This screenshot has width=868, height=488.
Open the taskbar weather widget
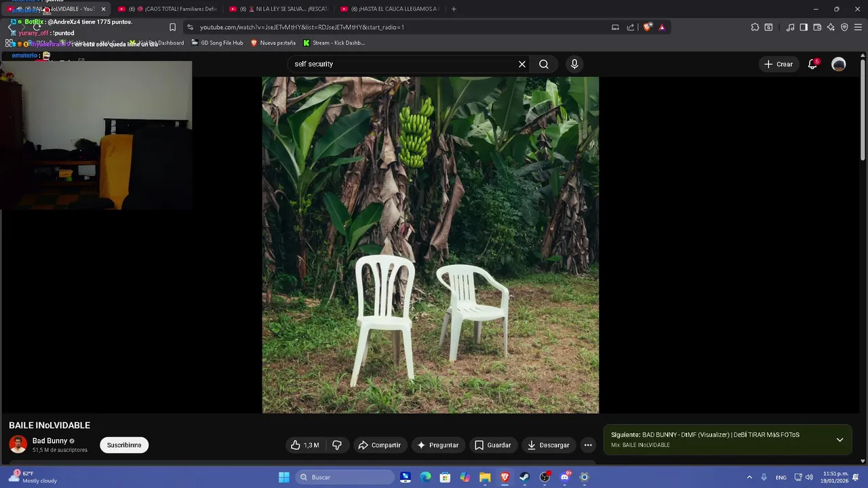point(33,477)
